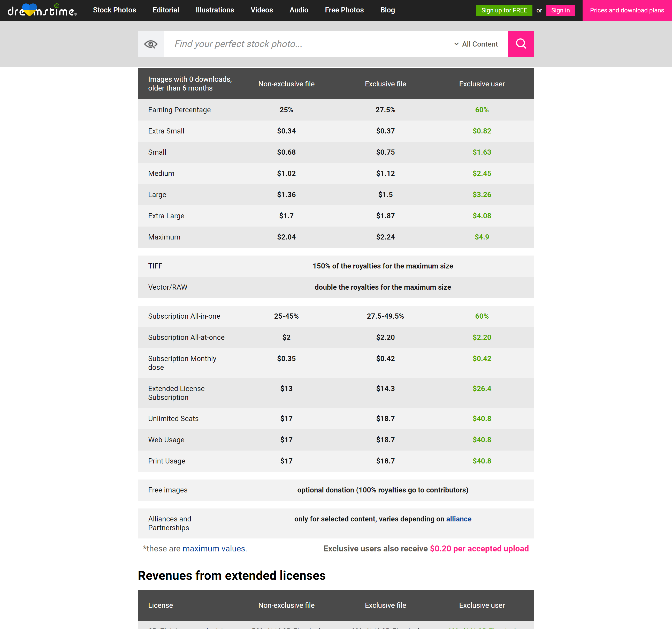Image resolution: width=672 pixels, height=629 pixels.
Task: Open the maximum values link
Action: [214, 549]
